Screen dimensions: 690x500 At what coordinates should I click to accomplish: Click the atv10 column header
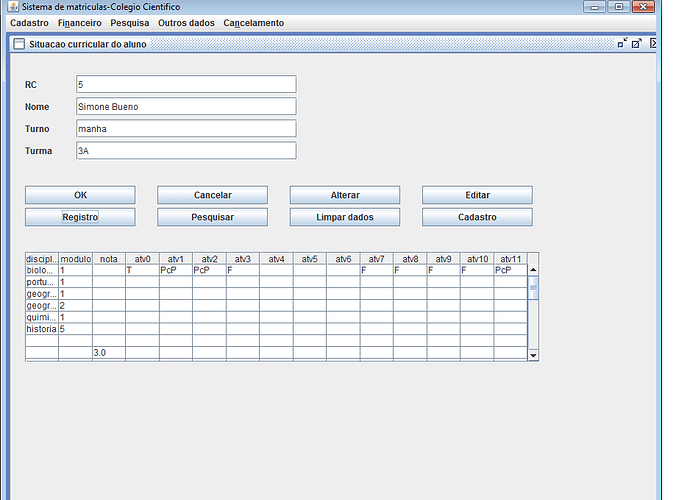(x=477, y=259)
